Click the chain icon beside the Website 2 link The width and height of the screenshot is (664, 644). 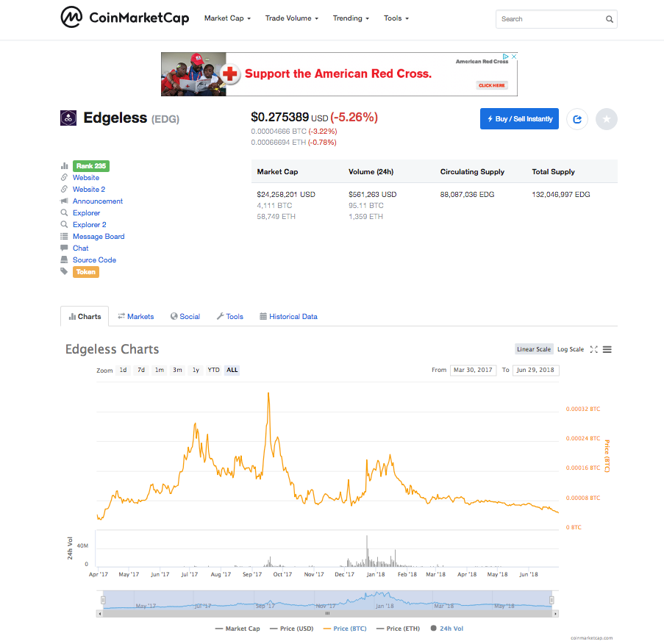[x=65, y=189]
